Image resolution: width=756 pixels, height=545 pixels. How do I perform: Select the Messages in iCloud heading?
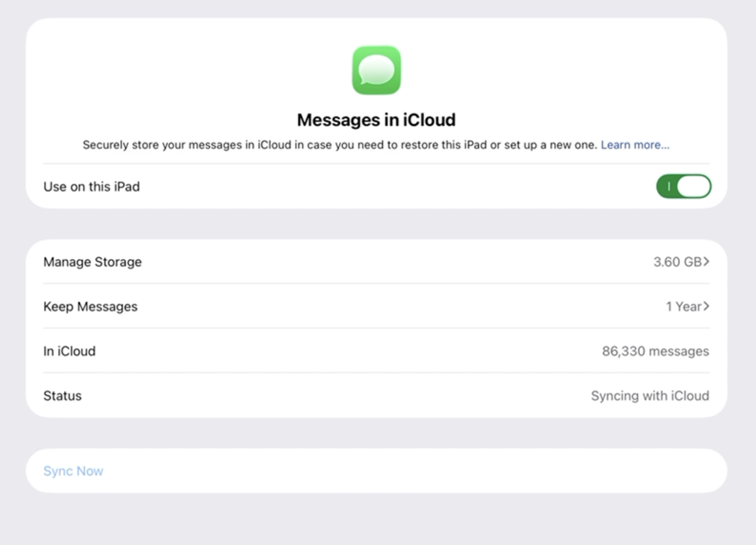377,120
